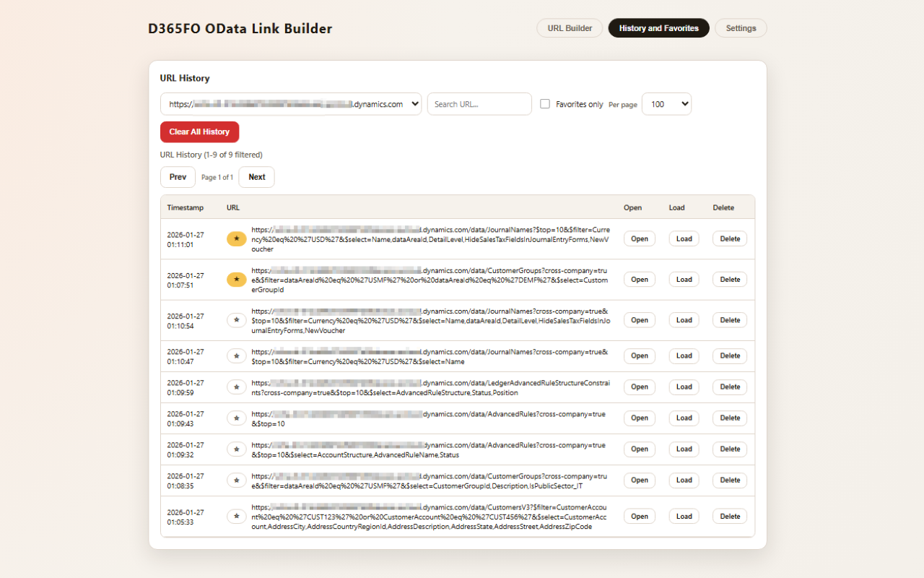Click the Clear All History button
Viewport: 924px width, 578px height.
199,131
